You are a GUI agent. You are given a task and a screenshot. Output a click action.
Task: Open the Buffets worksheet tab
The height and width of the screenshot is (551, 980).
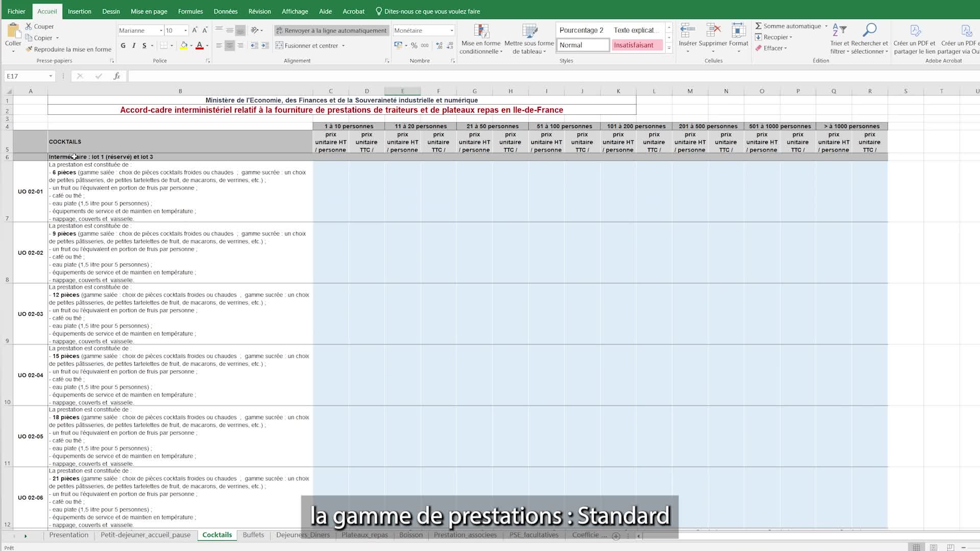pyautogui.click(x=254, y=535)
